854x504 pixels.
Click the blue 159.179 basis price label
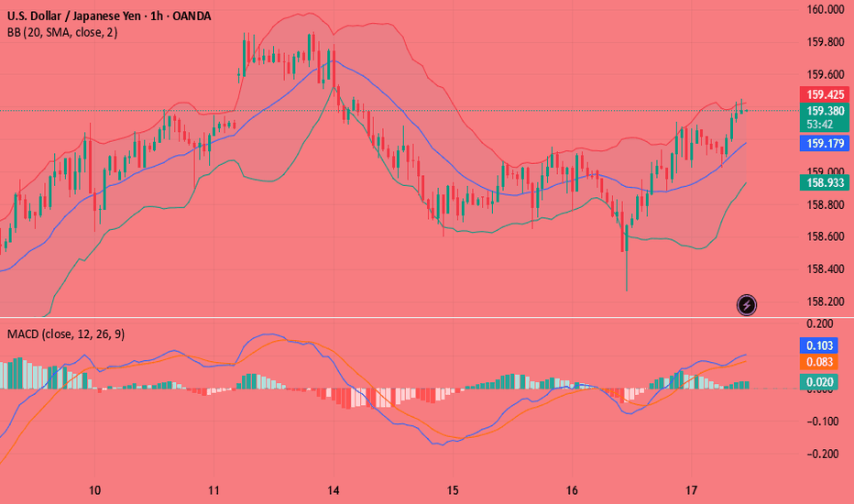[x=825, y=143]
